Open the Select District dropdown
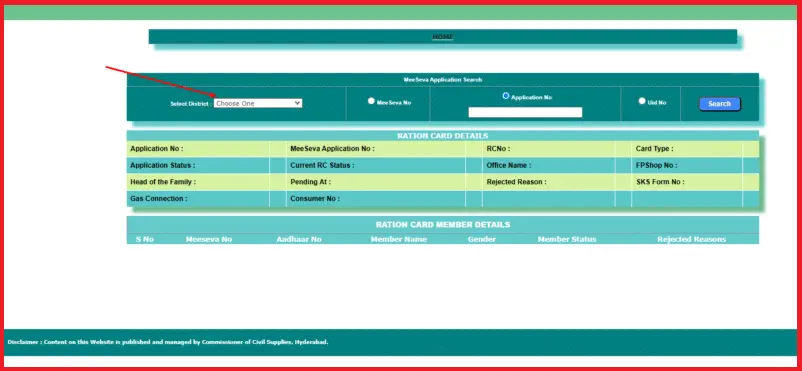802x371 pixels. [258, 103]
